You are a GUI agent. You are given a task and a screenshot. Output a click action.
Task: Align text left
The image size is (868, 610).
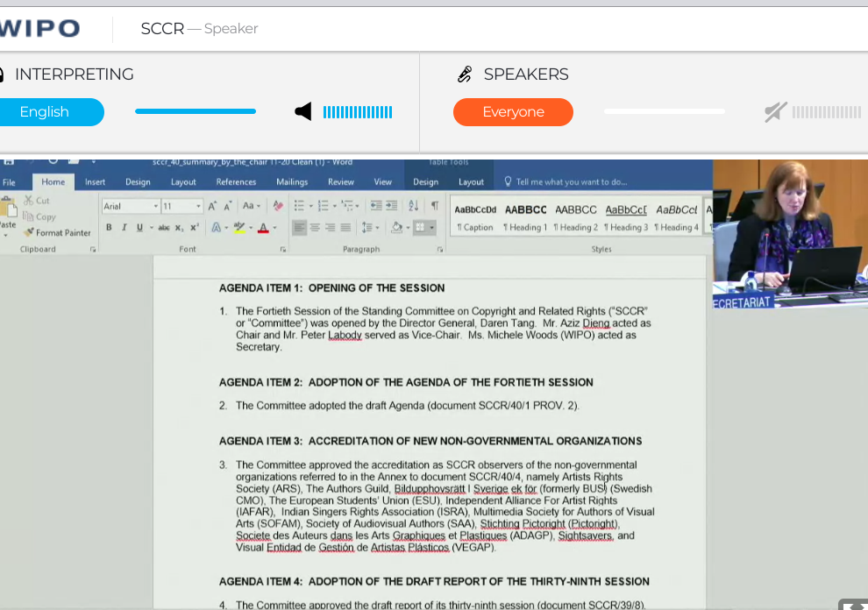point(299,228)
